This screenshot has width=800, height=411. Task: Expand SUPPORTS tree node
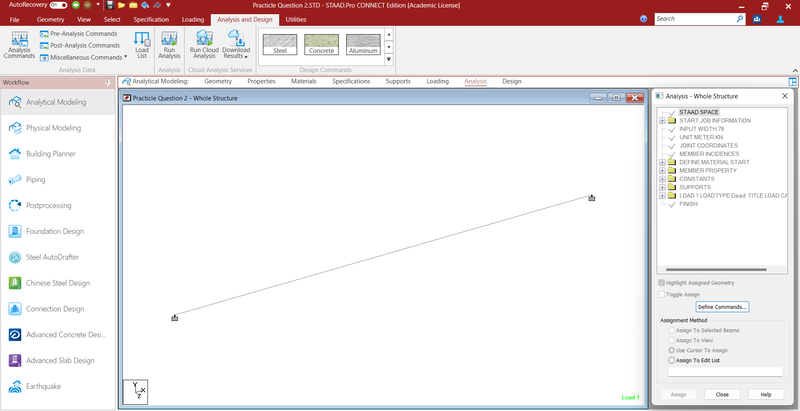pyautogui.click(x=662, y=187)
